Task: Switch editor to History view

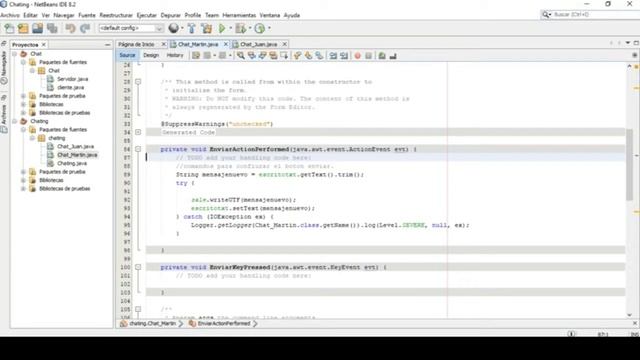Action: [175, 55]
